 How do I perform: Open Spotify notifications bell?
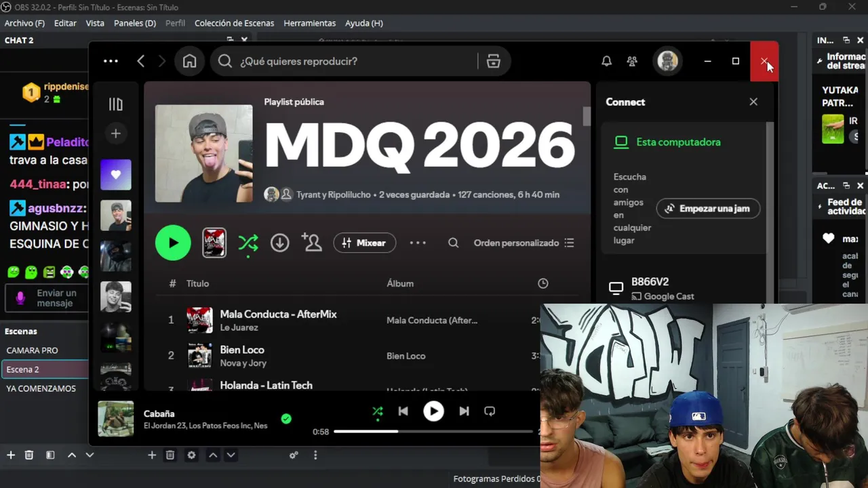click(607, 61)
